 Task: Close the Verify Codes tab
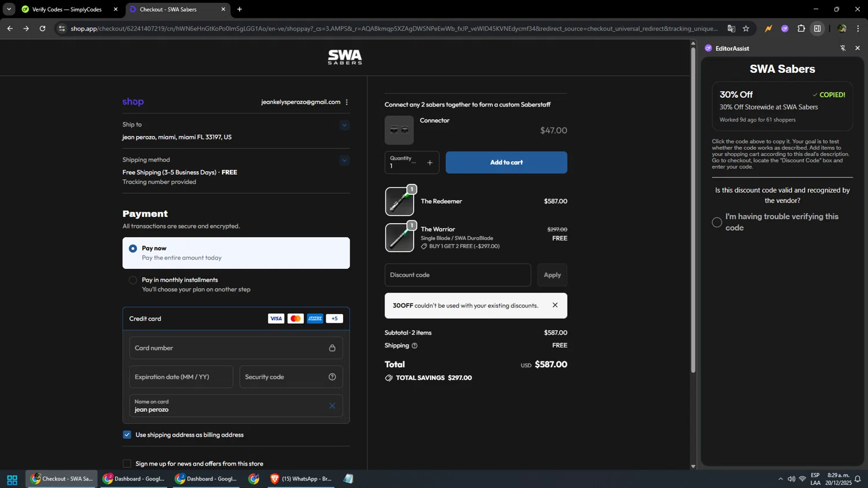115,9
